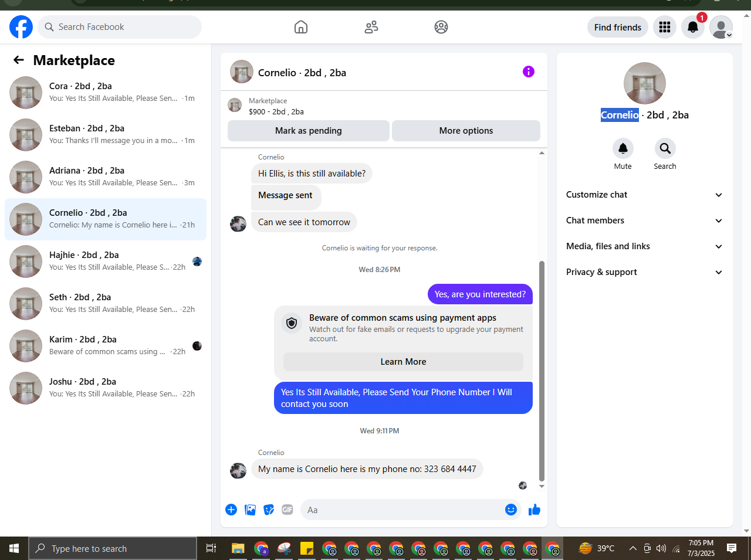The image size is (751, 560).
Task: Attach a photo using the image icon
Action: [x=251, y=510]
